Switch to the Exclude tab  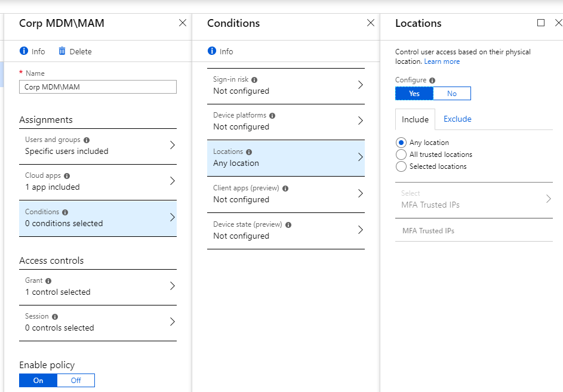click(457, 119)
